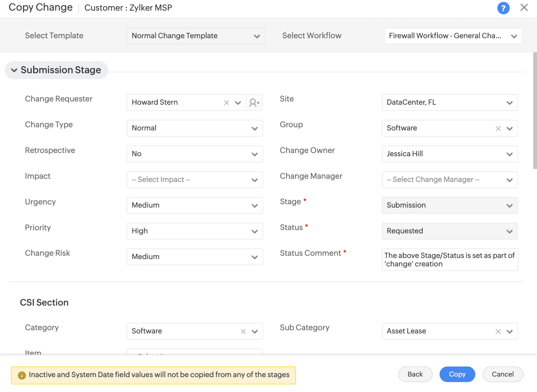
Task: Clear the Software value in Group field
Action: [x=498, y=129]
